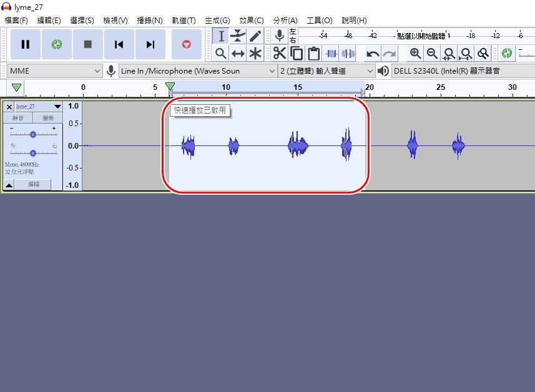Cut selection with scissors icon
Viewport: 535px width, 392px height.
(x=280, y=54)
